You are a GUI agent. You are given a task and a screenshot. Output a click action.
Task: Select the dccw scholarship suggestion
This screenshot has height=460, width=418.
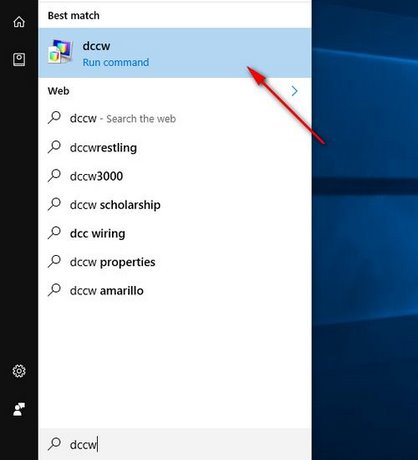coord(175,204)
